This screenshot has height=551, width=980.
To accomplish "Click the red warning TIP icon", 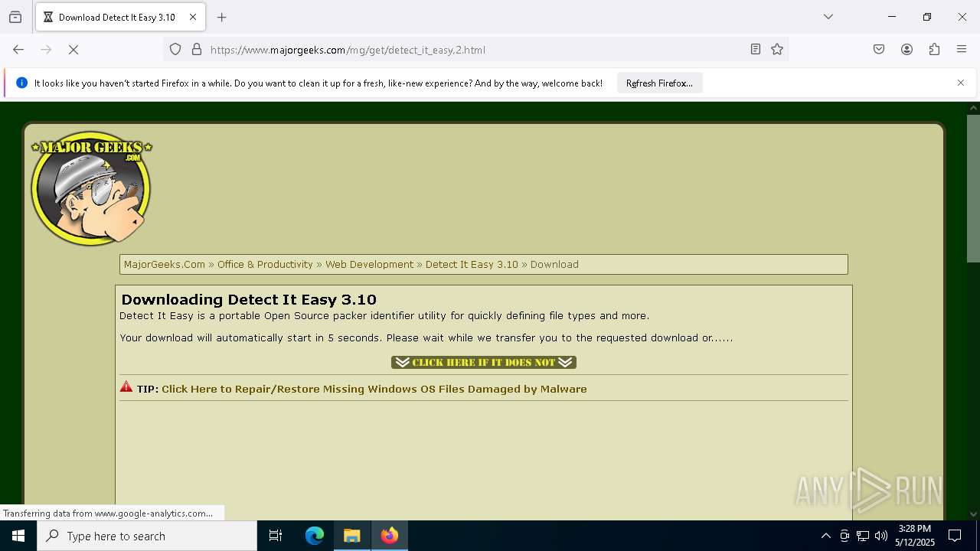I will coord(126,387).
